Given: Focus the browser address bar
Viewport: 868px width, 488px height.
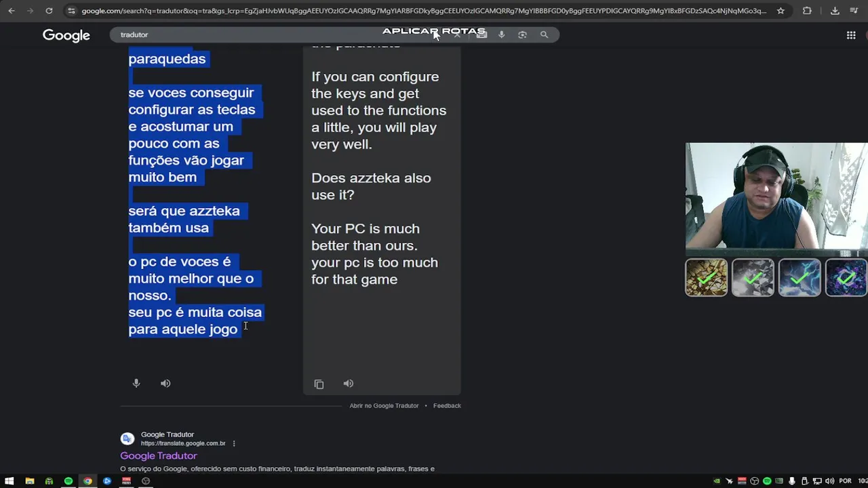Looking at the screenshot, I should point(424,11).
